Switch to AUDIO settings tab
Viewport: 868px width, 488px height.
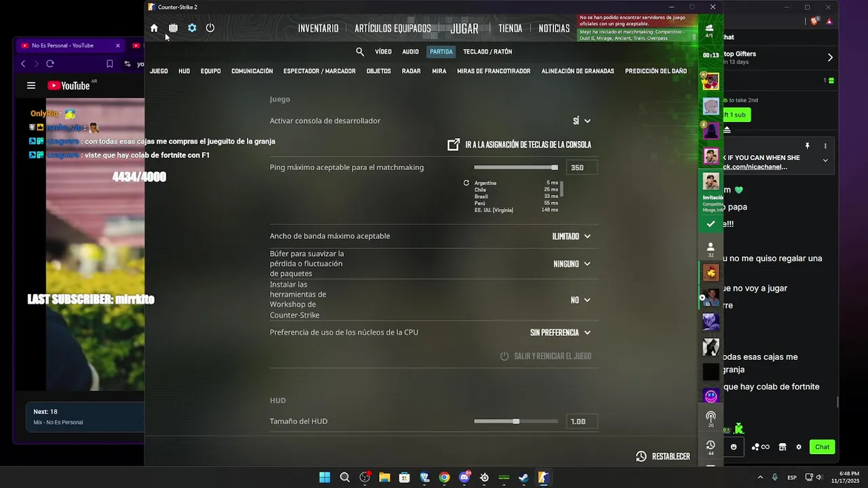[410, 52]
